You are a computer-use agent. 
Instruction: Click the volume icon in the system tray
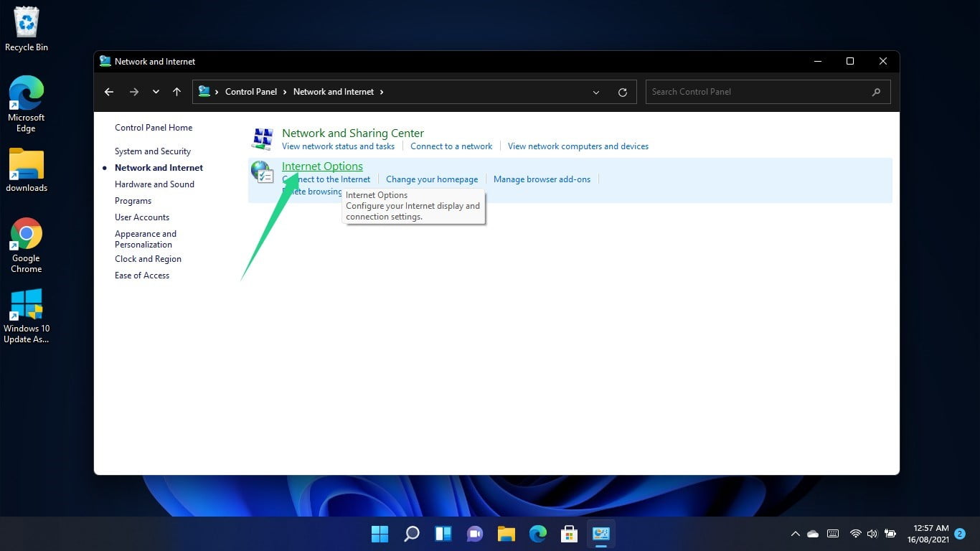click(872, 534)
